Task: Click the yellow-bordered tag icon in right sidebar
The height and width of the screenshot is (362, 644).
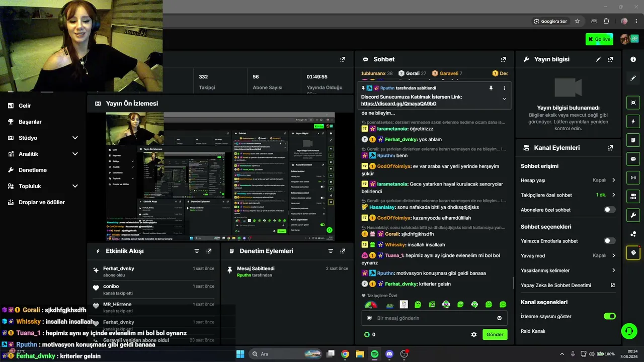Action: click(x=633, y=252)
